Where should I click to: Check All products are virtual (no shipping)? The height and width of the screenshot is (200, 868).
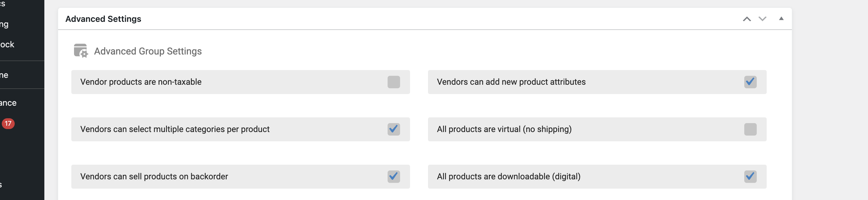click(750, 129)
